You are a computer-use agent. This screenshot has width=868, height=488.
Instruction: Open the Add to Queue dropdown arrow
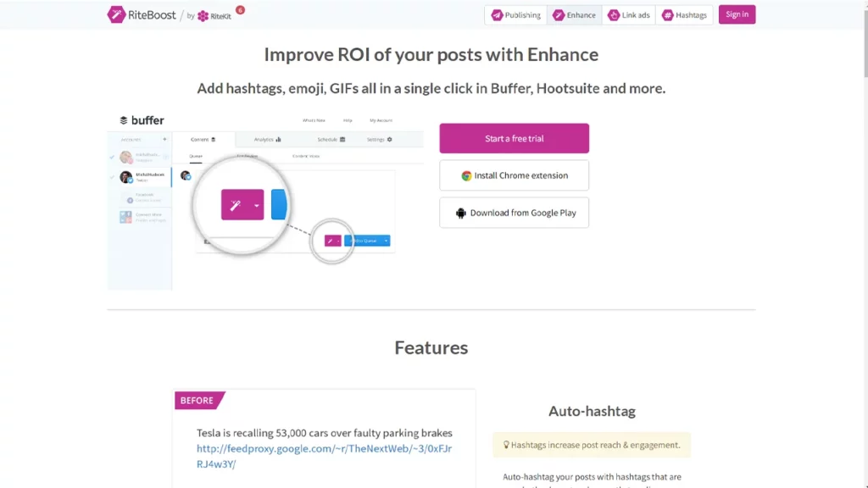point(386,241)
